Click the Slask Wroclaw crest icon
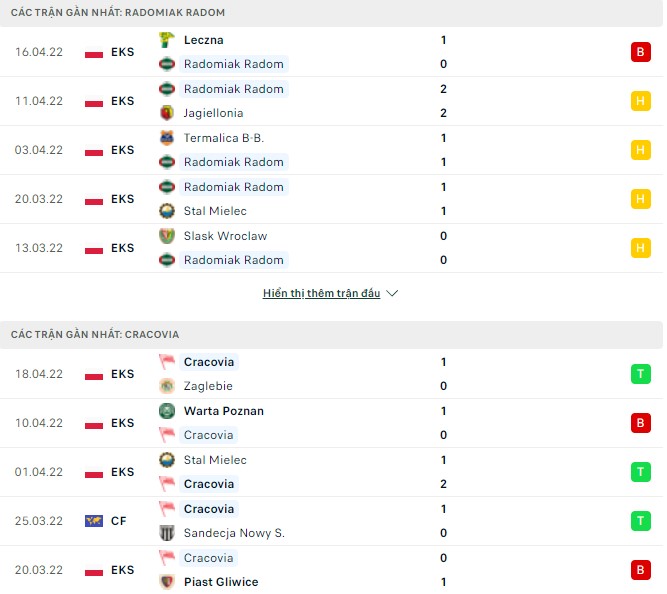Screen dimensions: 667x594 click(x=167, y=236)
